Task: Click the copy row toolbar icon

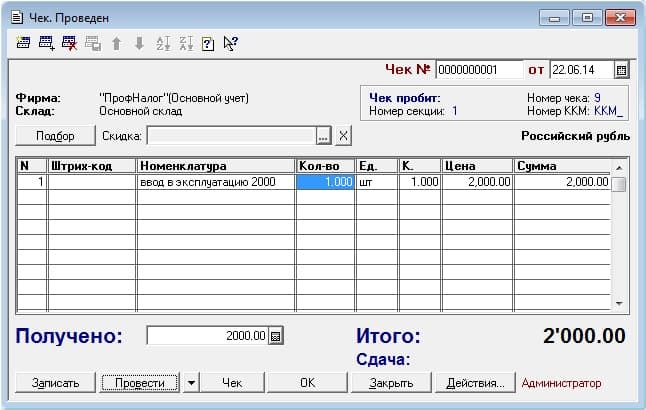Action: pos(93,43)
